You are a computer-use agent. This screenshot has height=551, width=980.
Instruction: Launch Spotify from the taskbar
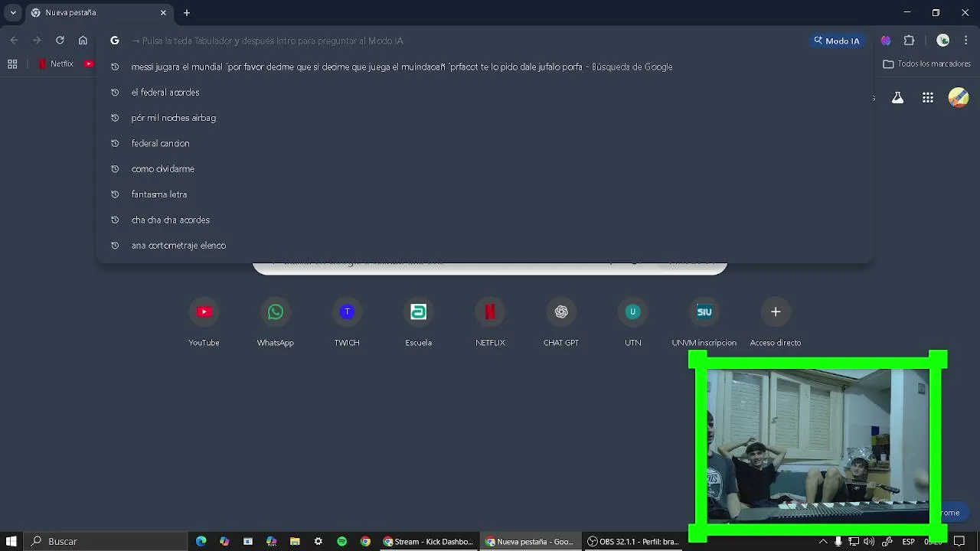(x=341, y=541)
